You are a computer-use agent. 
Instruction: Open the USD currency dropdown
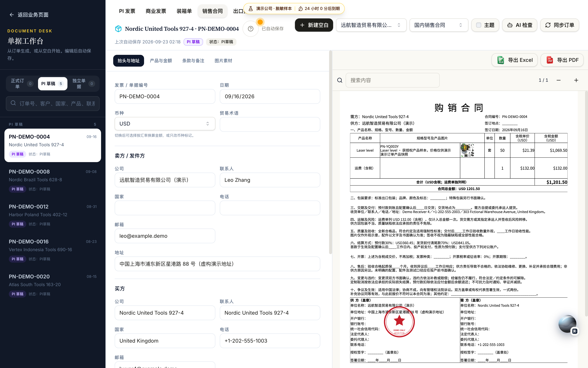(x=165, y=124)
